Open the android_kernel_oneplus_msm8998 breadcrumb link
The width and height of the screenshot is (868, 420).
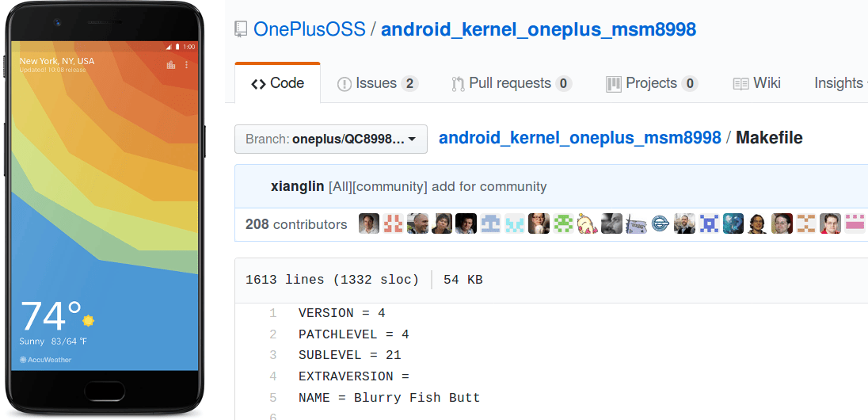[x=581, y=137]
